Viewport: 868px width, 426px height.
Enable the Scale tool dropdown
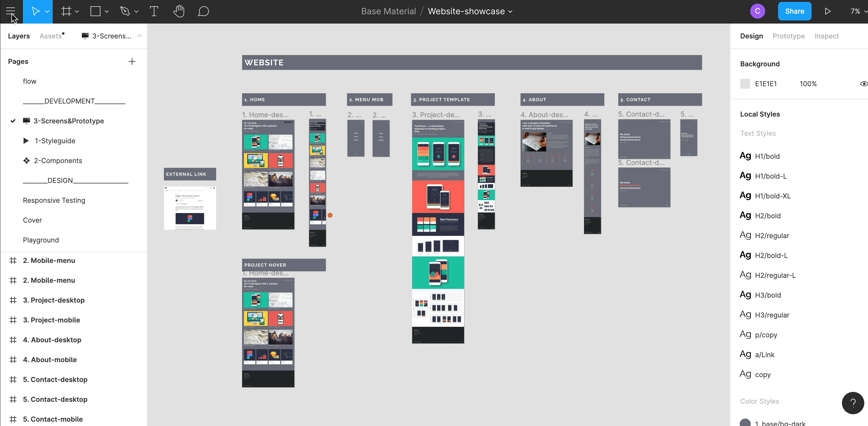[x=46, y=12]
